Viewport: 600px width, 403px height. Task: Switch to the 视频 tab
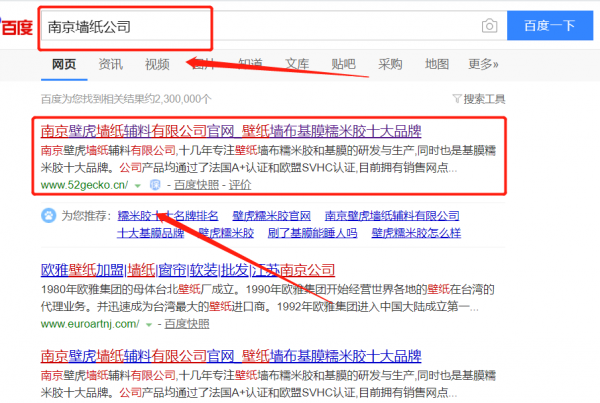pyautogui.click(x=157, y=64)
